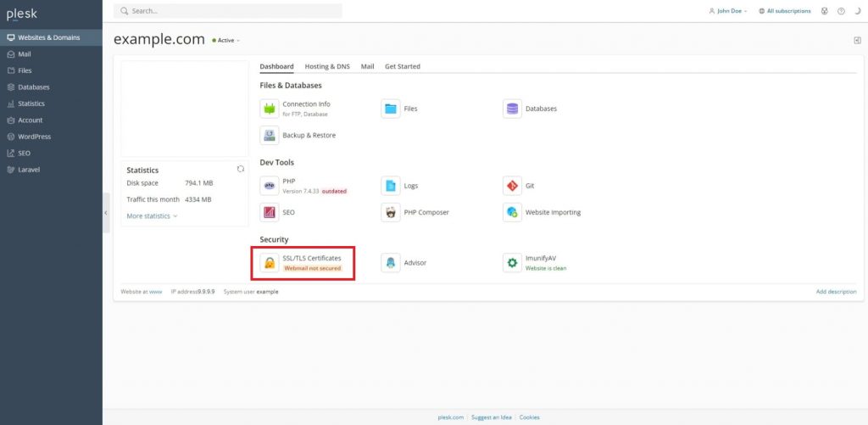This screenshot has width=868, height=425.
Task: Go to Websites & Domains in sidebar
Action: click(51, 37)
